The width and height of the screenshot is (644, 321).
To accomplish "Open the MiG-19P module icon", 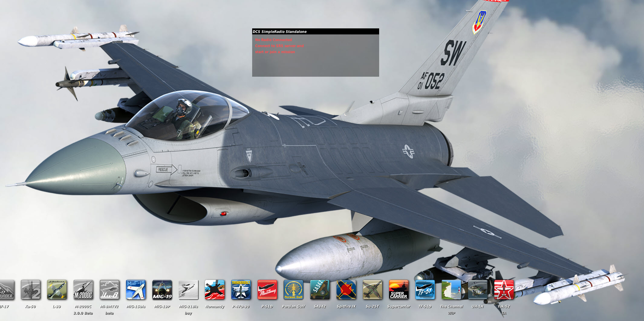I will pyautogui.click(x=162, y=290).
